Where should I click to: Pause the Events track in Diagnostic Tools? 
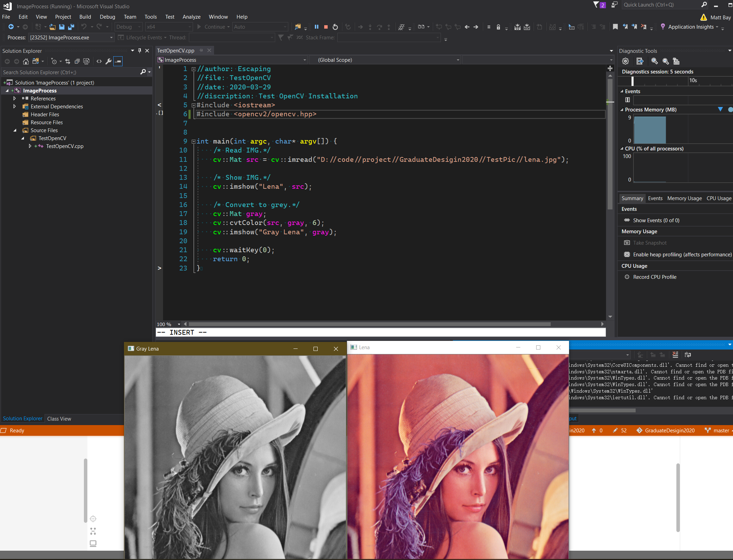pyautogui.click(x=627, y=100)
